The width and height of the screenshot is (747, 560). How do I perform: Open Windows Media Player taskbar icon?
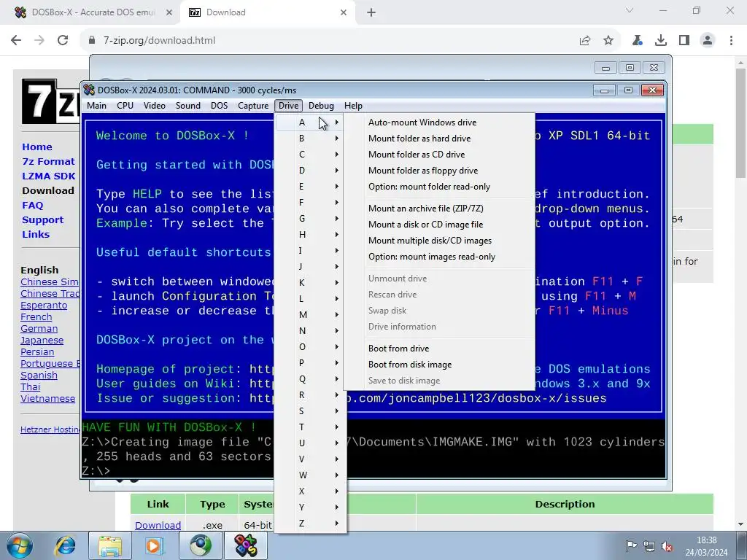(x=155, y=545)
